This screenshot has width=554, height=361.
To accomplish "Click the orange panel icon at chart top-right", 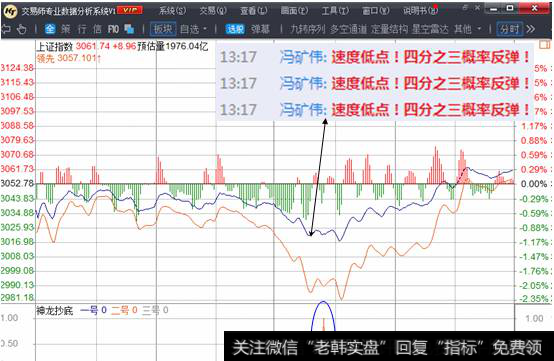I will [544, 45].
